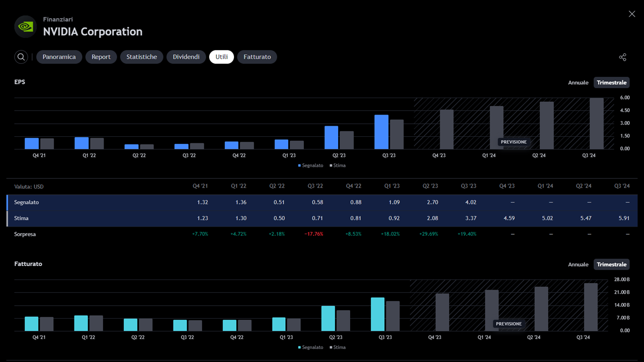This screenshot has height=362, width=644.
Task: Click the Valuta: USD label
Action: pos(29,187)
